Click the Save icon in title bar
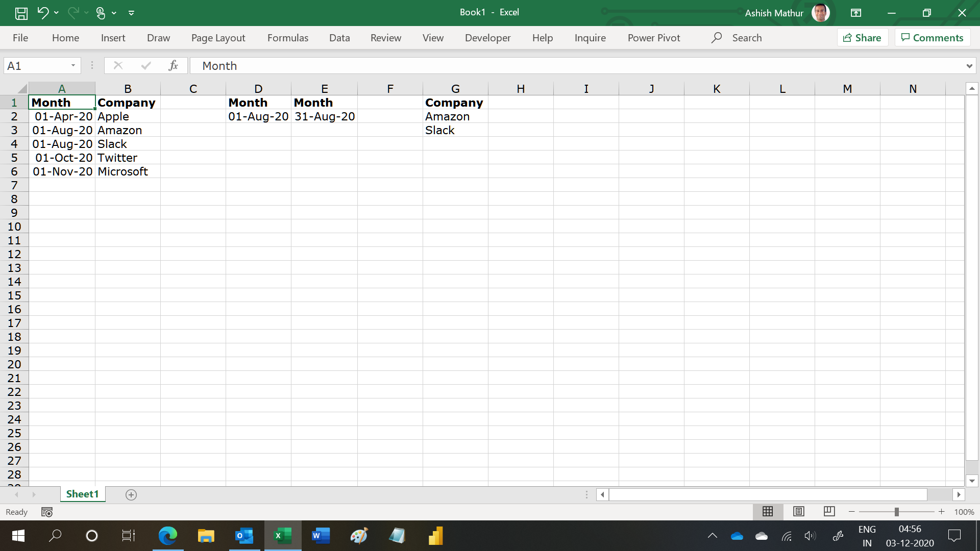The width and height of the screenshot is (980, 551). (21, 13)
